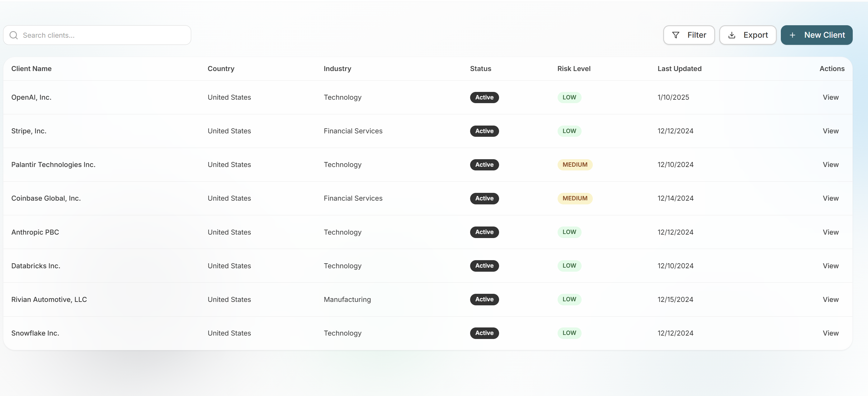Click the Risk Level column header
The width and height of the screenshot is (868, 396).
pyautogui.click(x=573, y=69)
